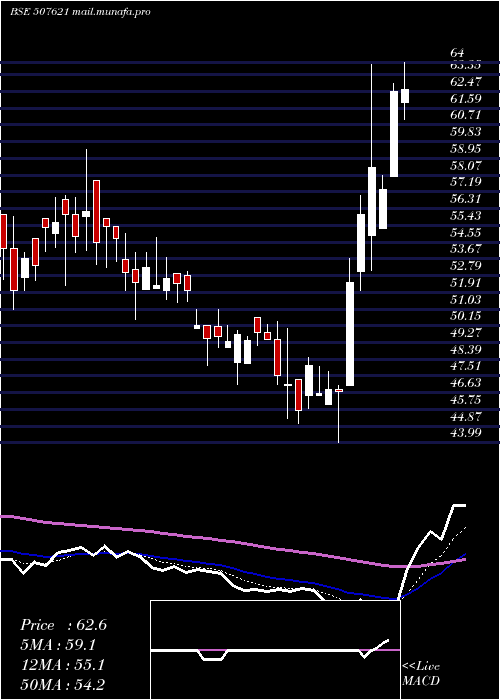The height and width of the screenshot is (700, 500).
Task: Click the 46.63 price axis label
Action: click(x=466, y=383)
